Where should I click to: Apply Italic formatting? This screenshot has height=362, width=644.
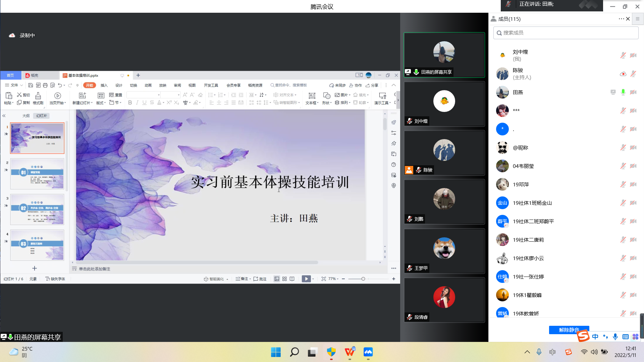pyautogui.click(x=137, y=103)
